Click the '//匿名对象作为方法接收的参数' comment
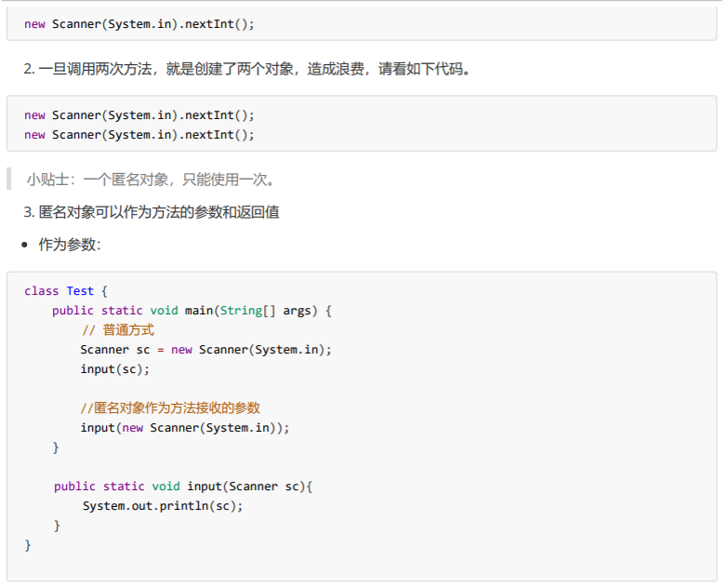728x587 pixels. click(x=170, y=408)
